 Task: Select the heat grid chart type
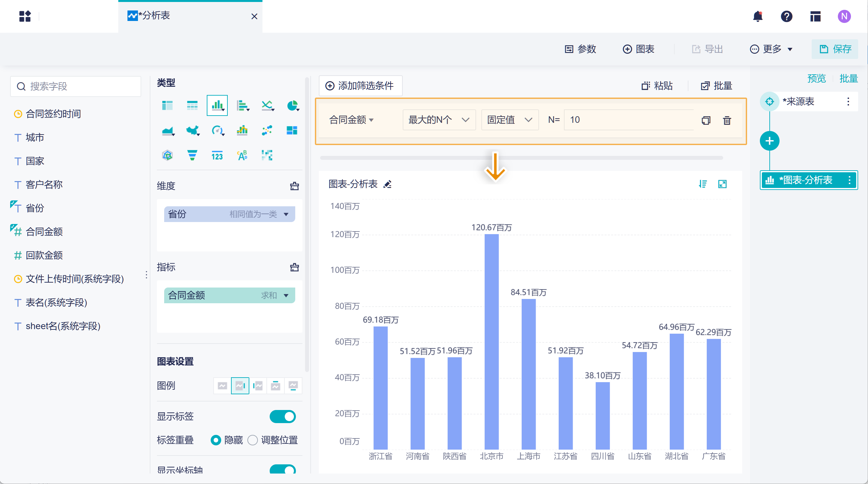[267, 156]
